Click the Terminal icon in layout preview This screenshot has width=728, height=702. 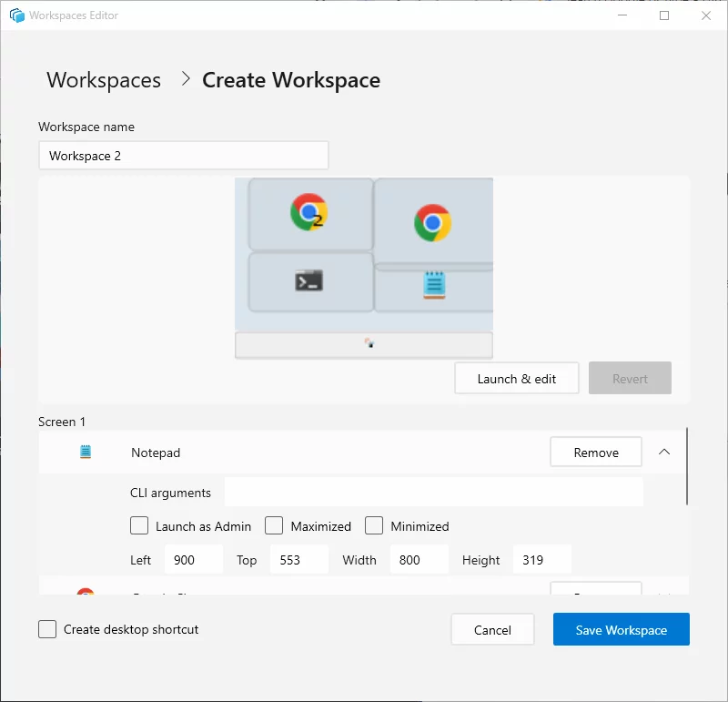308,280
